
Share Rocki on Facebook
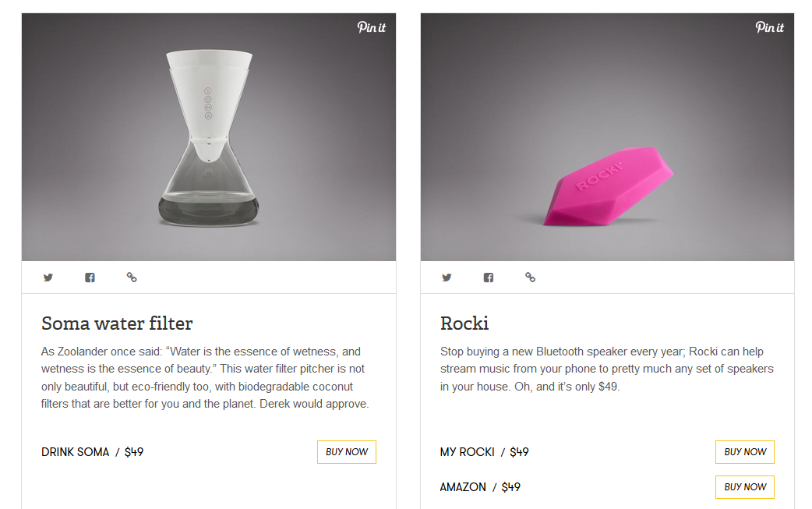click(489, 277)
